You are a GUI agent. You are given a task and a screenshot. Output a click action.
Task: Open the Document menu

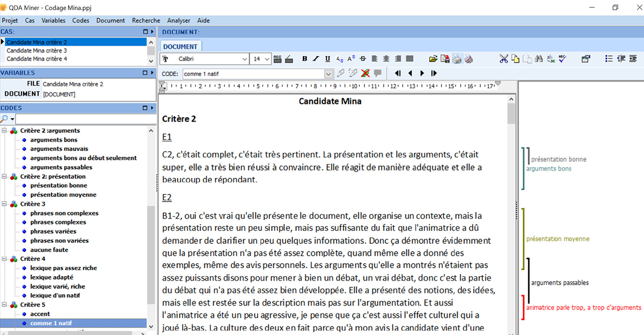(111, 20)
